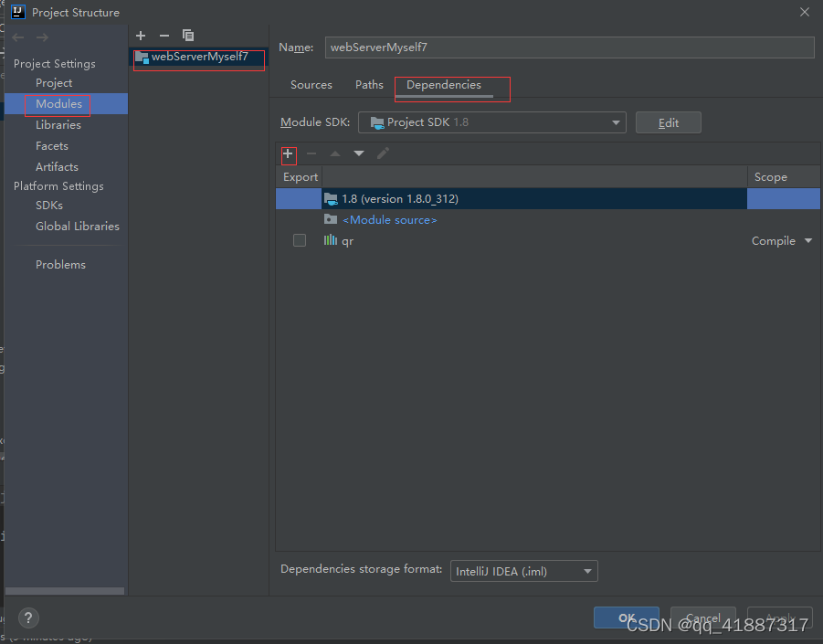Click the sidebar horizontal scrollbar
This screenshot has width=823, height=644.
coord(65,591)
